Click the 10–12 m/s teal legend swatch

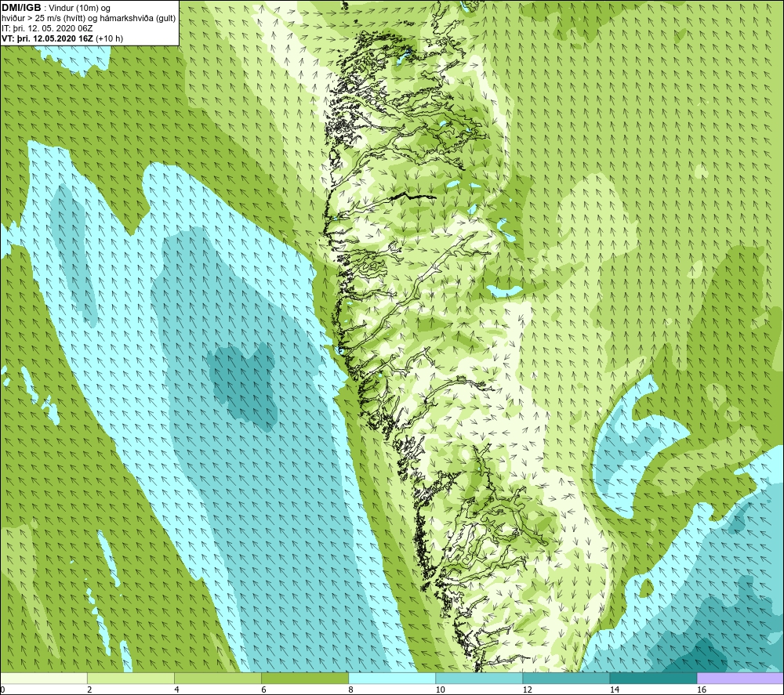(x=479, y=678)
